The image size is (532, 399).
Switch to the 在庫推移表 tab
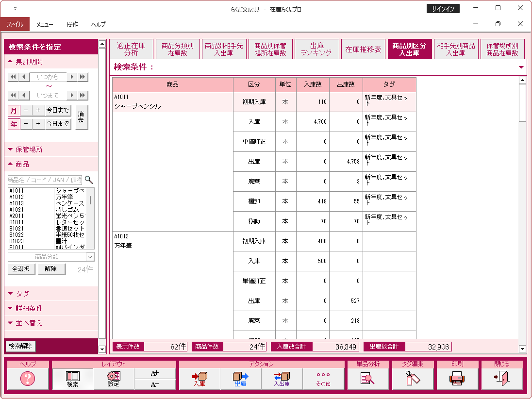click(363, 49)
